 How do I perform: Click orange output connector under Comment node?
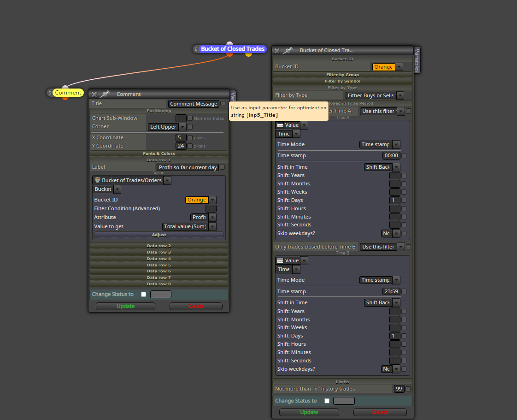point(65,98)
